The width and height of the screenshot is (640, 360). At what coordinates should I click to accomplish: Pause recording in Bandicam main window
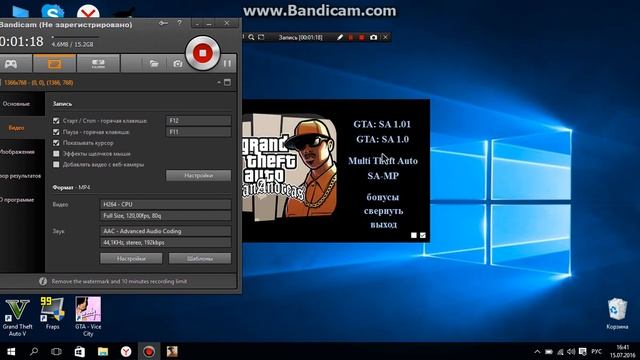coord(227,63)
